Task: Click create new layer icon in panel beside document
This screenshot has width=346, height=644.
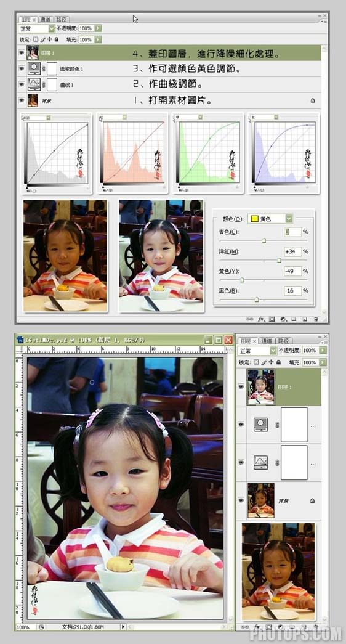Action: pyautogui.click(x=304, y=627)
